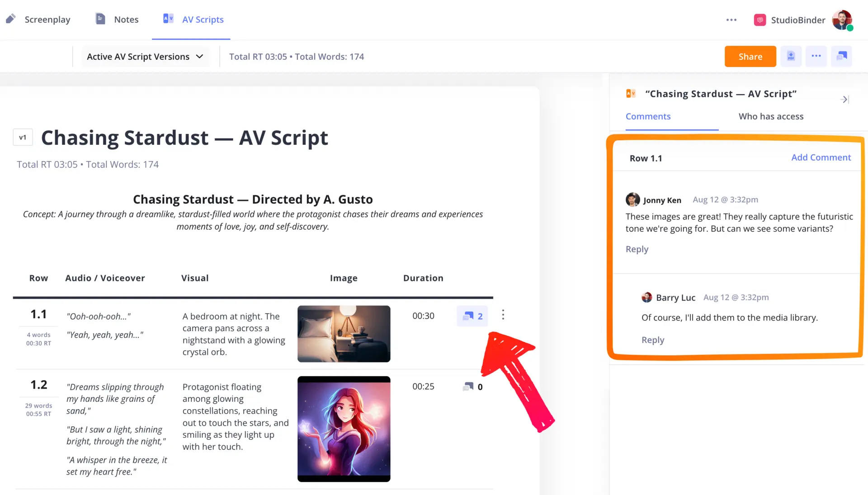The width and height of the screenshot is (868, 495).
Task: Click the StudioBinder logo icon
Action: (760, 20)
